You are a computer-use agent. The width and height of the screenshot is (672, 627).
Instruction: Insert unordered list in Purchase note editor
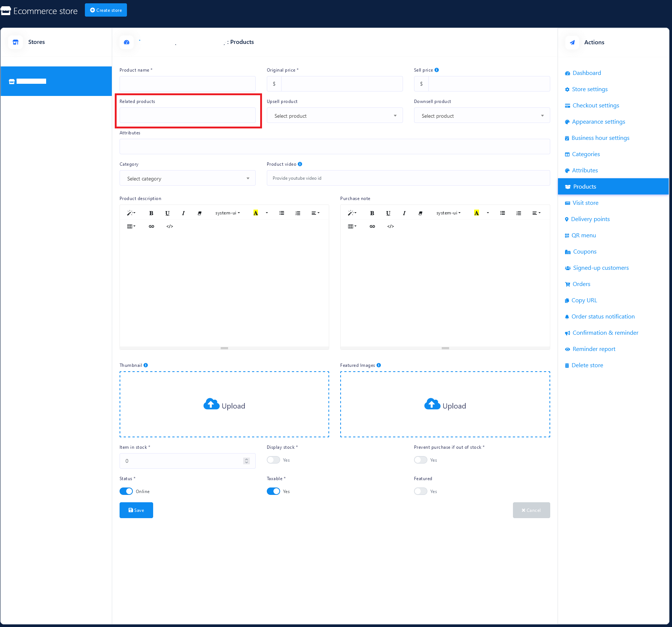[502, 213]
